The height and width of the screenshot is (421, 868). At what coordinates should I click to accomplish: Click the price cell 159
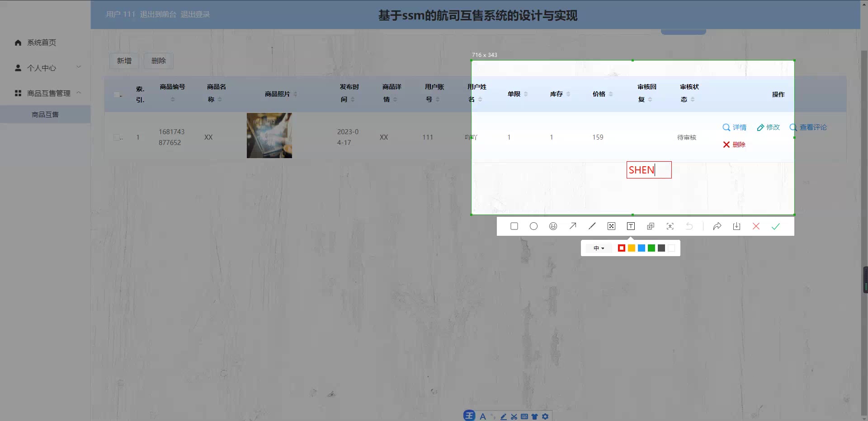(x=598, y=137)
